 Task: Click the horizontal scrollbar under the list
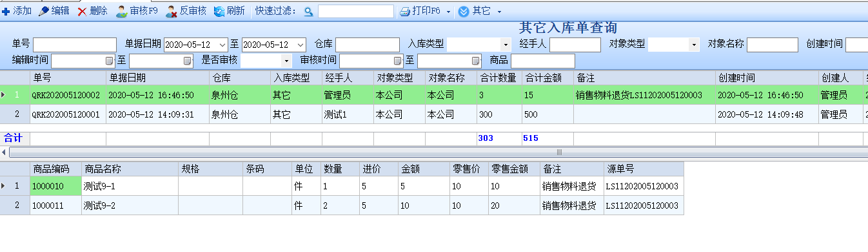[x=434, y=152]
